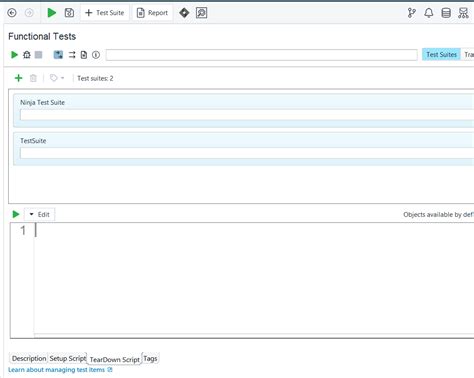Open the tag dropdown next to the trash icon

click(x=57, y=78)
